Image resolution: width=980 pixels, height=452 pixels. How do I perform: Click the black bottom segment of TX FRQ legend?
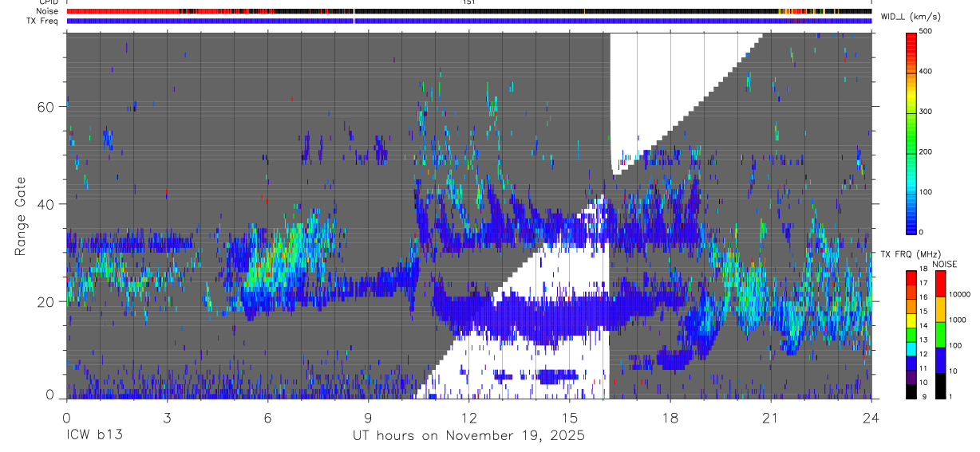[x=912, y=391]
